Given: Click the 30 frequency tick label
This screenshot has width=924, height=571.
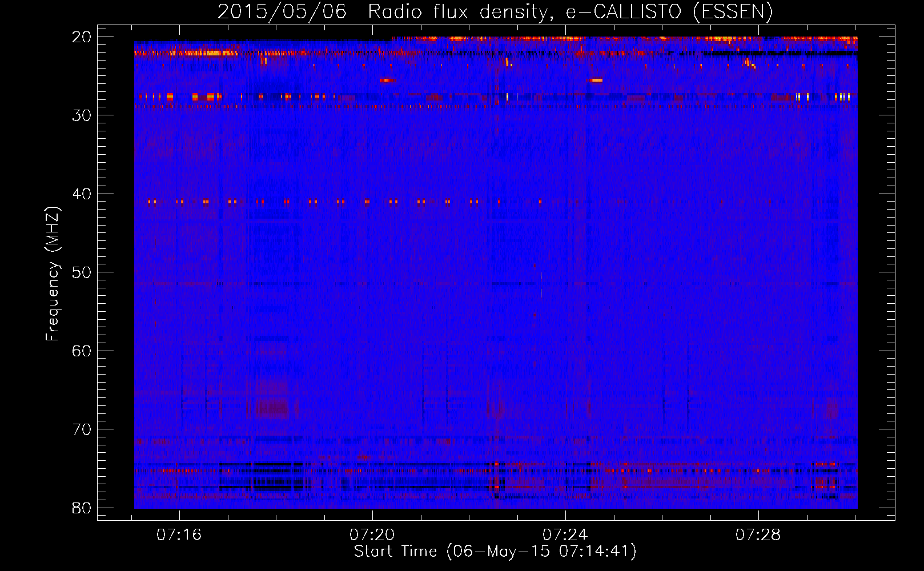Looking at the screenshot, I should [x=82, y=115].
